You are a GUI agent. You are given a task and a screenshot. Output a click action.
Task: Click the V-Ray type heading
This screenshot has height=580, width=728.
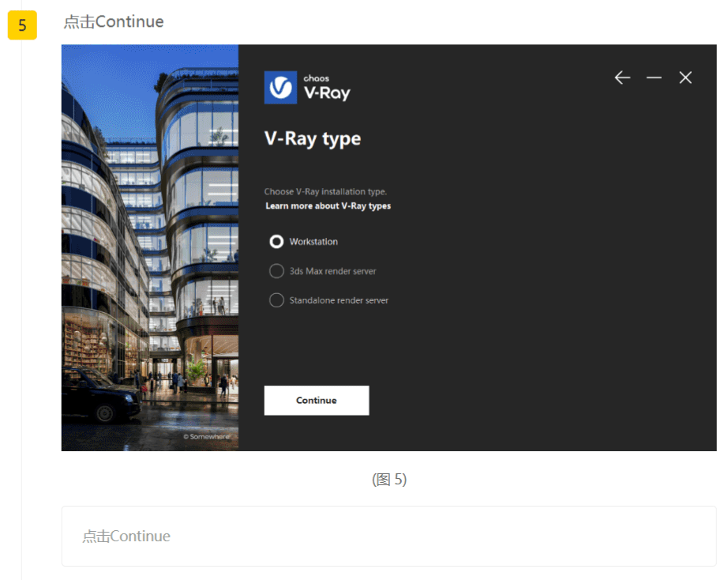point(313,139)
